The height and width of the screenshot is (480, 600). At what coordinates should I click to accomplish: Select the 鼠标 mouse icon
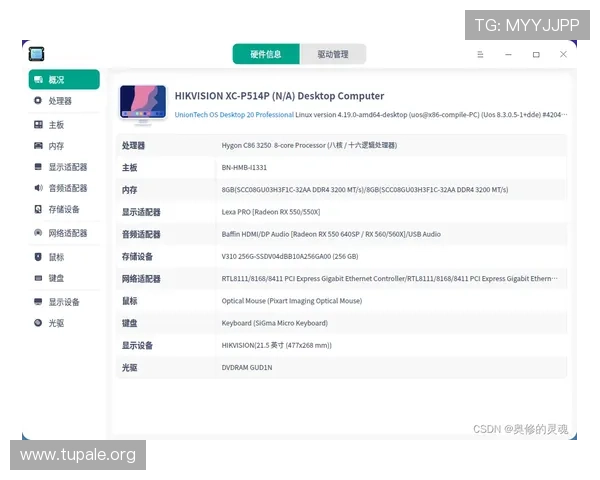coord(38,257)
